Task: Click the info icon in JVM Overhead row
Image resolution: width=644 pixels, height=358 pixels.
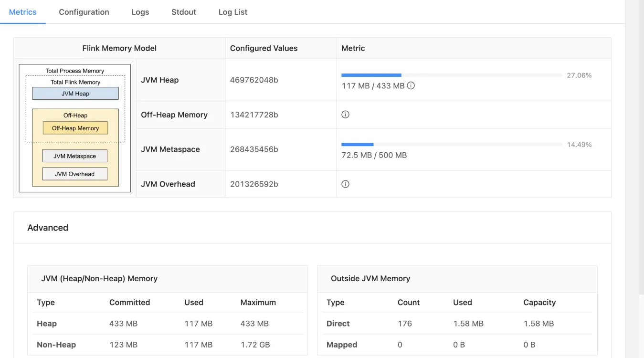Action: [x=346, y=184]
